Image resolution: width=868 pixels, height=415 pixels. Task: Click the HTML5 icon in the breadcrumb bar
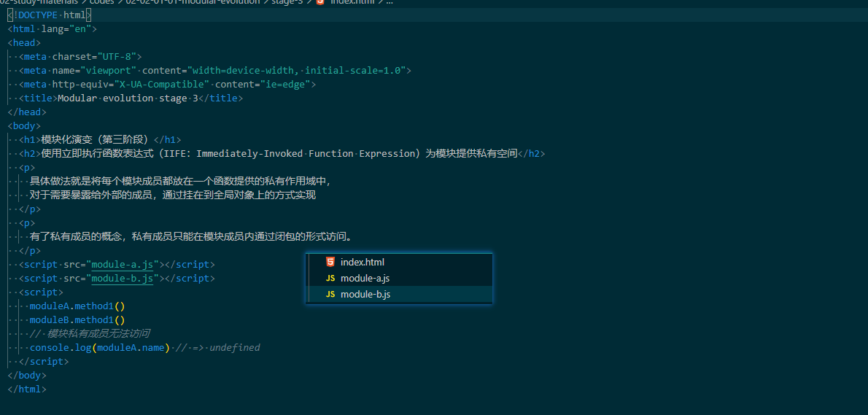[x=319, y=2]
